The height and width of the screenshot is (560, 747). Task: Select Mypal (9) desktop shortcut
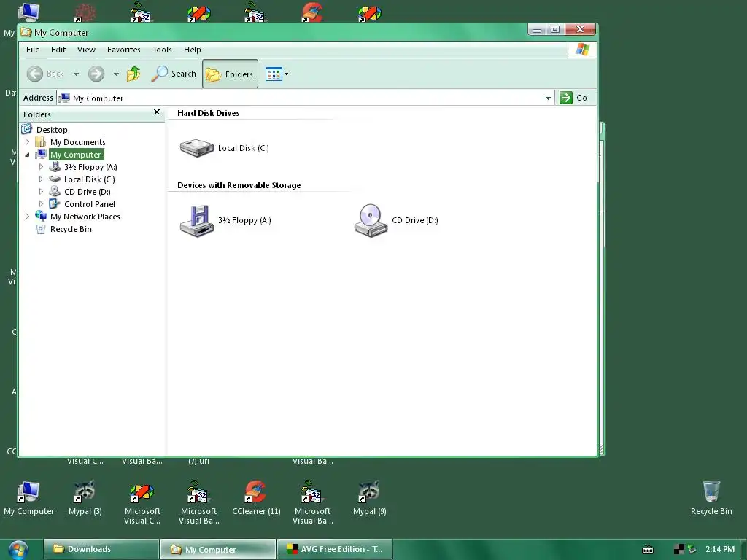click(x=369, y=499)
